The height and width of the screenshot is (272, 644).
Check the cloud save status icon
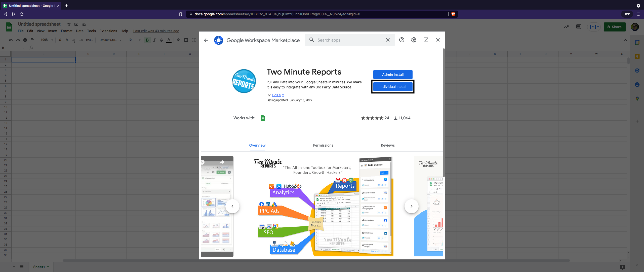click(x=84, y=24)
